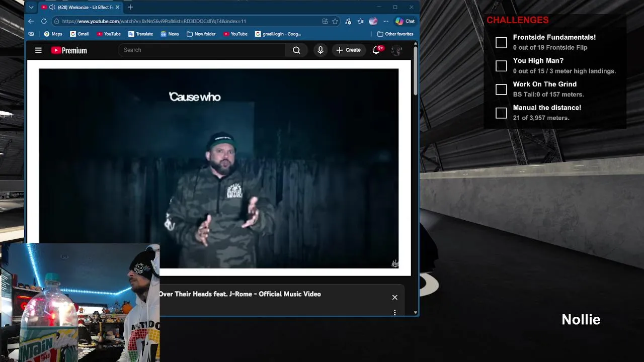This screenshot has height=362, width=644.
Task: Close the Wrekonize Lit Effect tab
Action: [x=117, y=7]
